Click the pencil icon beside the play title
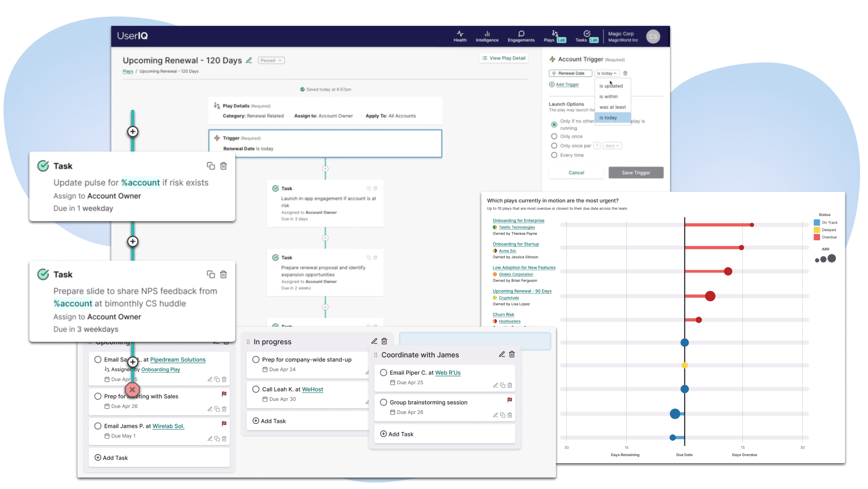Image resolution: width=868 pixels, height=489 pixels. coord(249,60)
